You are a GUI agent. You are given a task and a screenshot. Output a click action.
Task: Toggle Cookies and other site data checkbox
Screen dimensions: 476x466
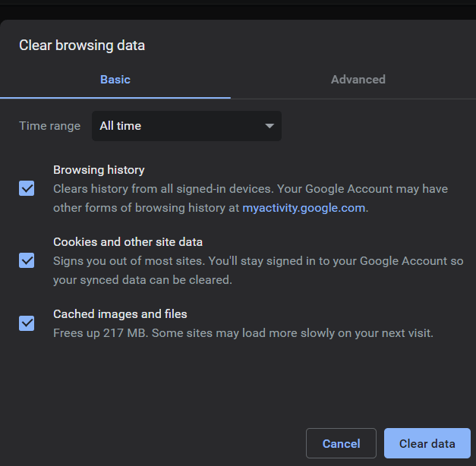coord(27,260)
